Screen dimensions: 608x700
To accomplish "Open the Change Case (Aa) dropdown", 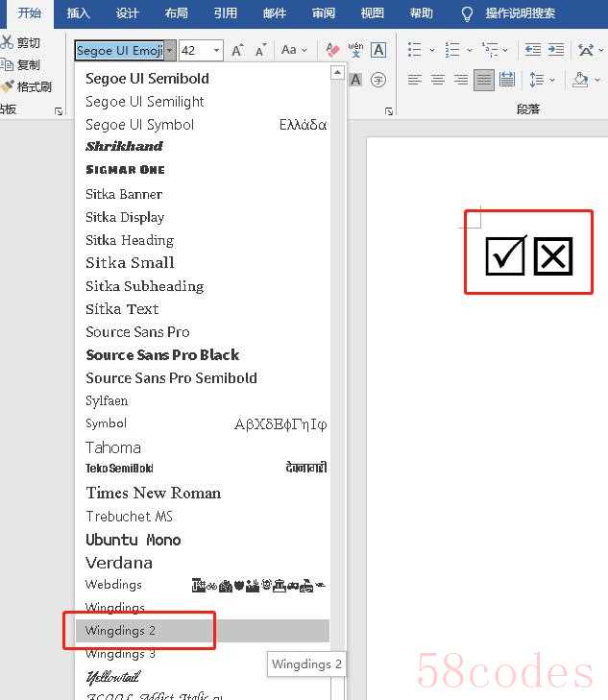I will tap(294, 50).
